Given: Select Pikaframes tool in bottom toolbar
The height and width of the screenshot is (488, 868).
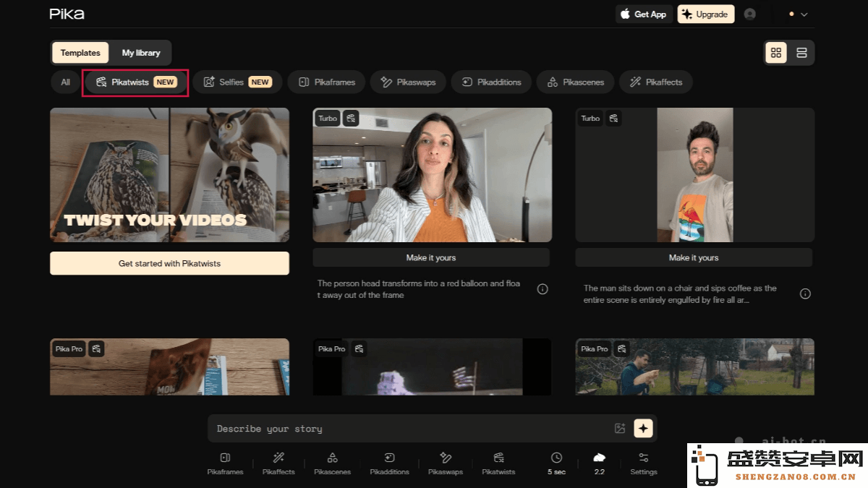Looking at the screenshot, I should [225, 464].
